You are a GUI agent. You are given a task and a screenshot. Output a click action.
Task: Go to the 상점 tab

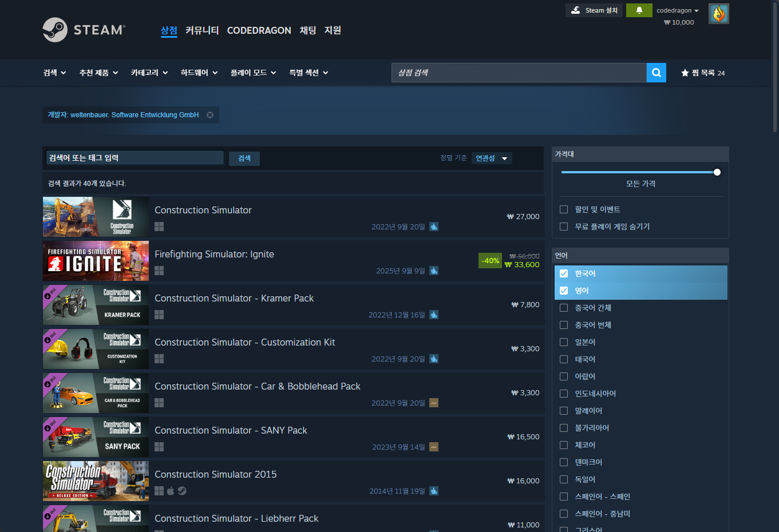click(169, 30)
